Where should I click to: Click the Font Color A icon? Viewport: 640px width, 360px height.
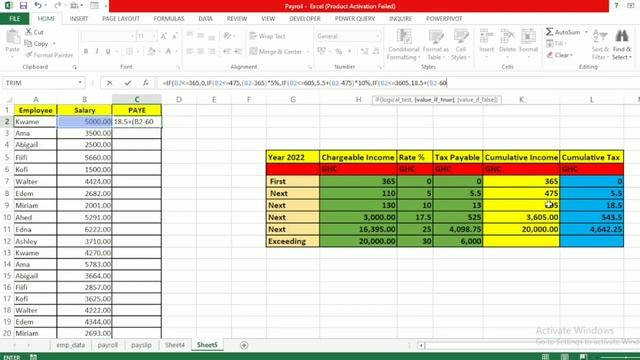click(x=168, y=51)
